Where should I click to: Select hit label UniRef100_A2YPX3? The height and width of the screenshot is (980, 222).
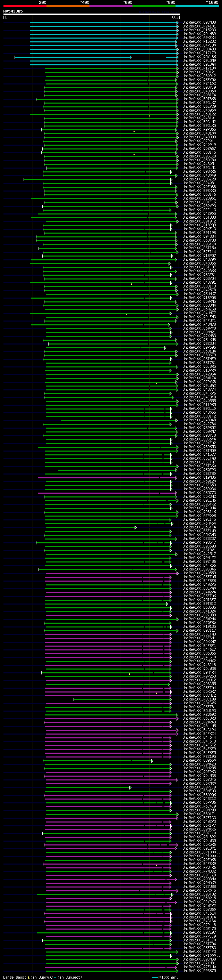tap(199, 902)
